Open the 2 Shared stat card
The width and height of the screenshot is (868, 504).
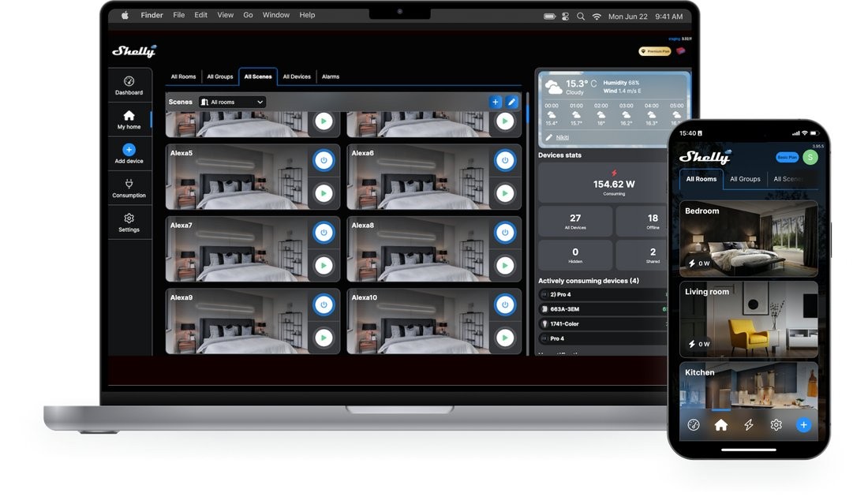tap(642, 255)
